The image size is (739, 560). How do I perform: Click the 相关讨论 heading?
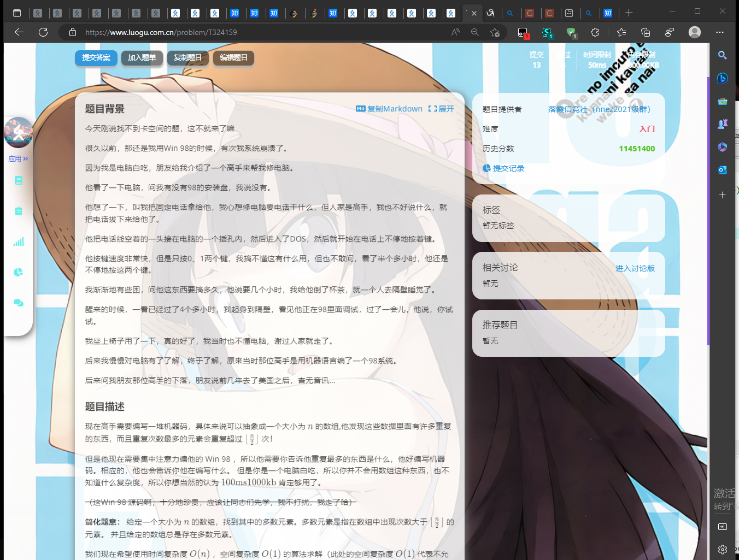(x=500, y=267)
